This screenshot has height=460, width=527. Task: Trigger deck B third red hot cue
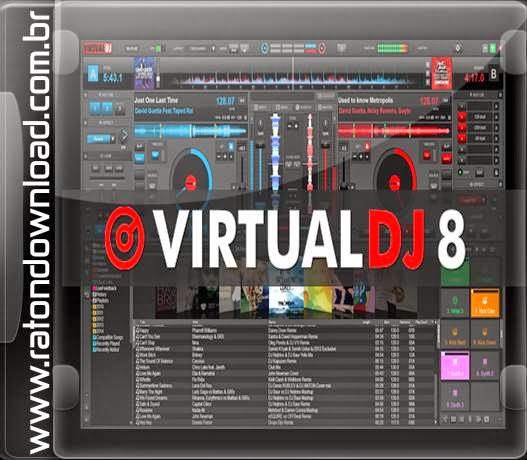[x=461, y=138]
